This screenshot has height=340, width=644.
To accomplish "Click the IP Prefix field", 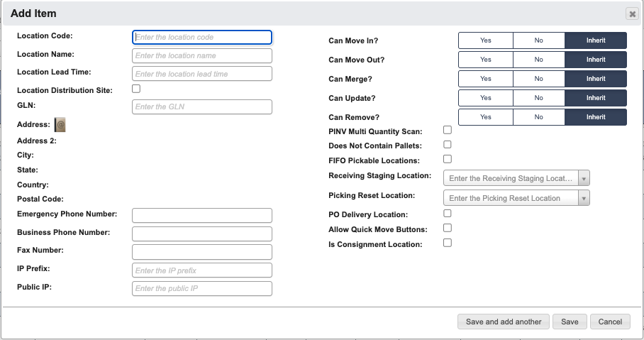I will pyautogui.click(x=202, y=270).
